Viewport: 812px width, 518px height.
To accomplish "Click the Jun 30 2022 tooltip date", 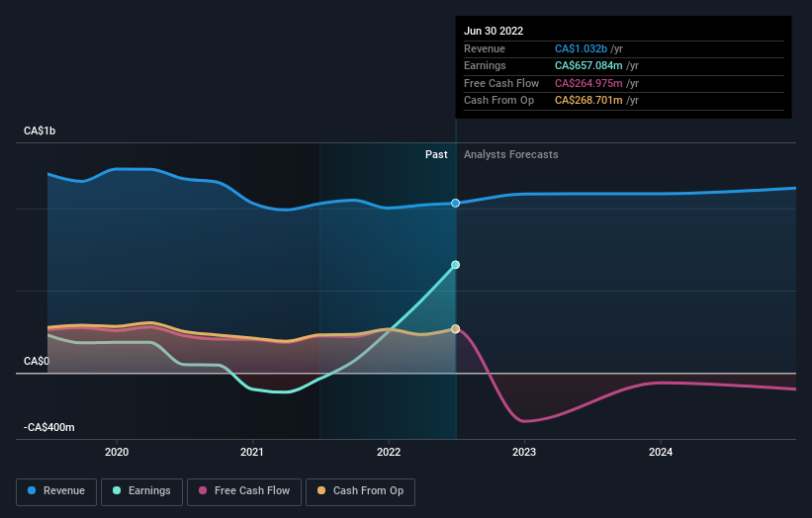I will (x=493, y=31).
